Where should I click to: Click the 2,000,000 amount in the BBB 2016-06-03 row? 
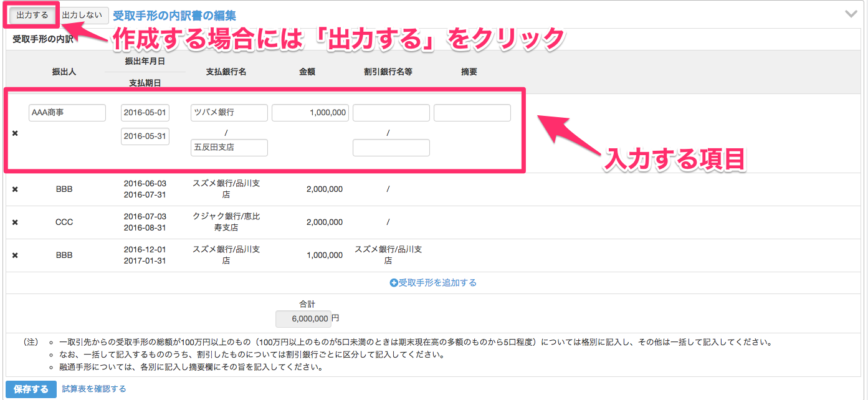[x=325, y=189]
